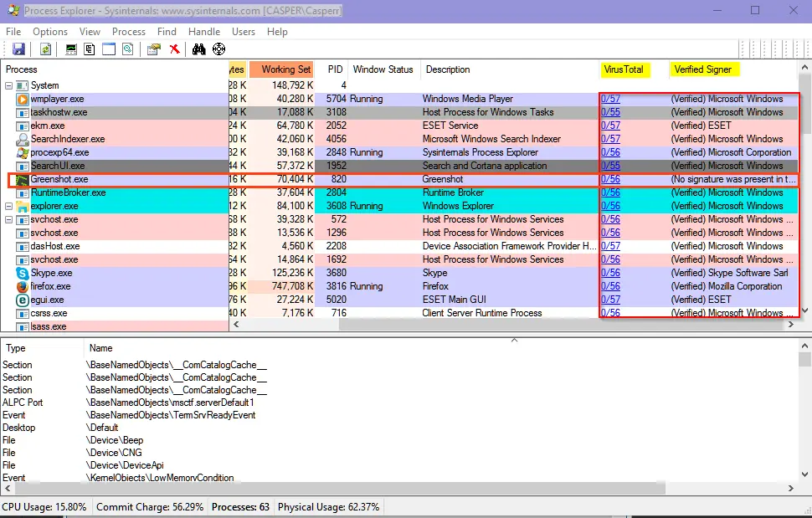
Task: Open the System Information graph icon
Action: (x=71, y=49)
